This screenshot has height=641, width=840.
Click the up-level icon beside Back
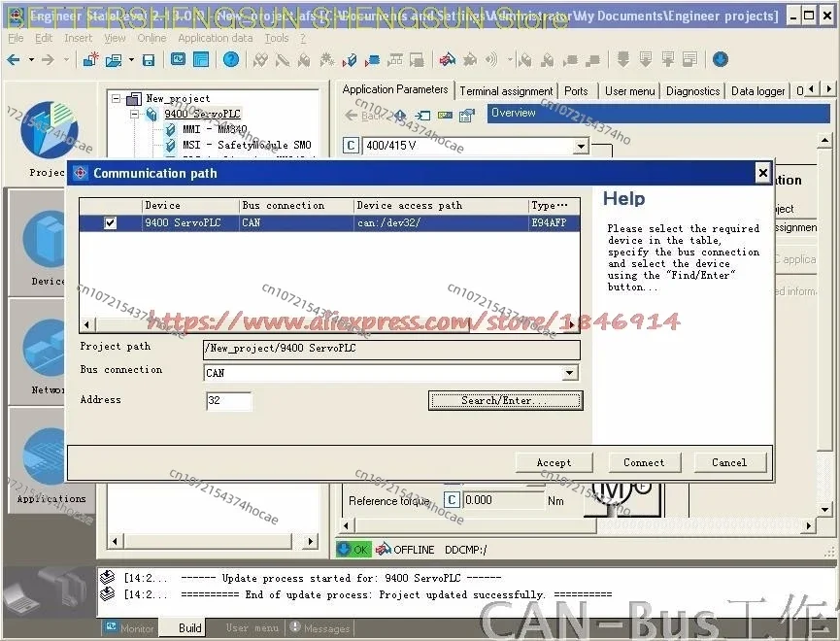coord(400,116)
